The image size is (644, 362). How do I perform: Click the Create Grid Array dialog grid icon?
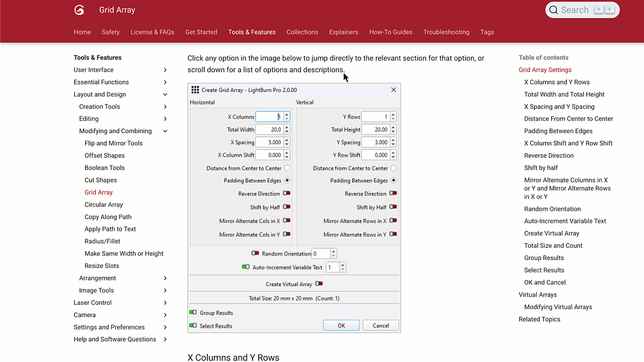(x=195, y=90)
